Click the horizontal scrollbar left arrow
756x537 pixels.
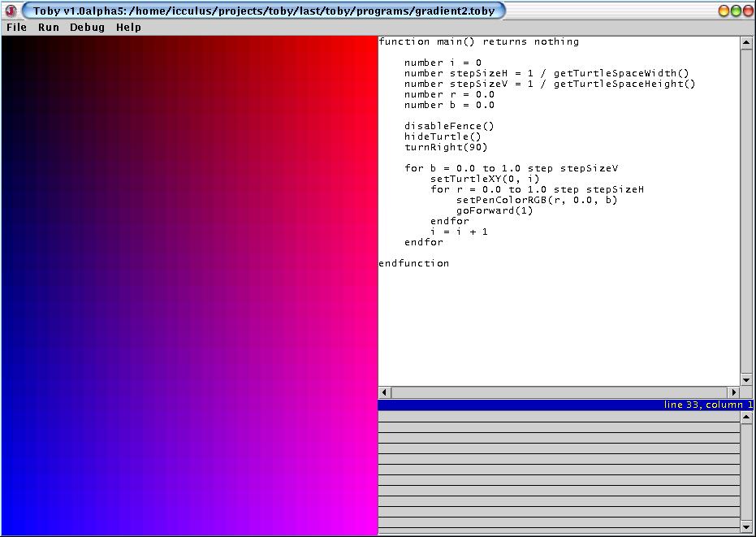coord(384,392)
